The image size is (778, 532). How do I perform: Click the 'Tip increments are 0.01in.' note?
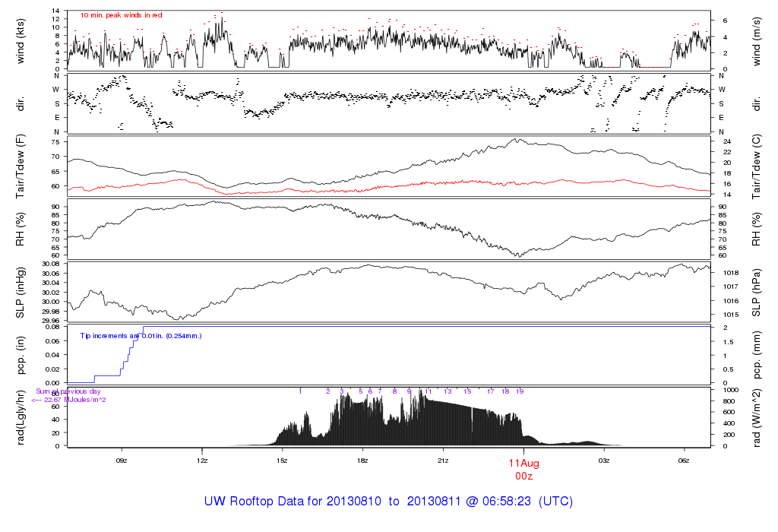[141, 335]
